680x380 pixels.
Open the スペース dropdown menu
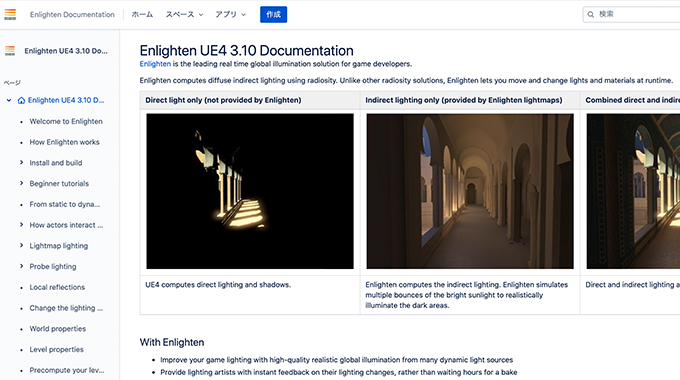click(184, 14)
